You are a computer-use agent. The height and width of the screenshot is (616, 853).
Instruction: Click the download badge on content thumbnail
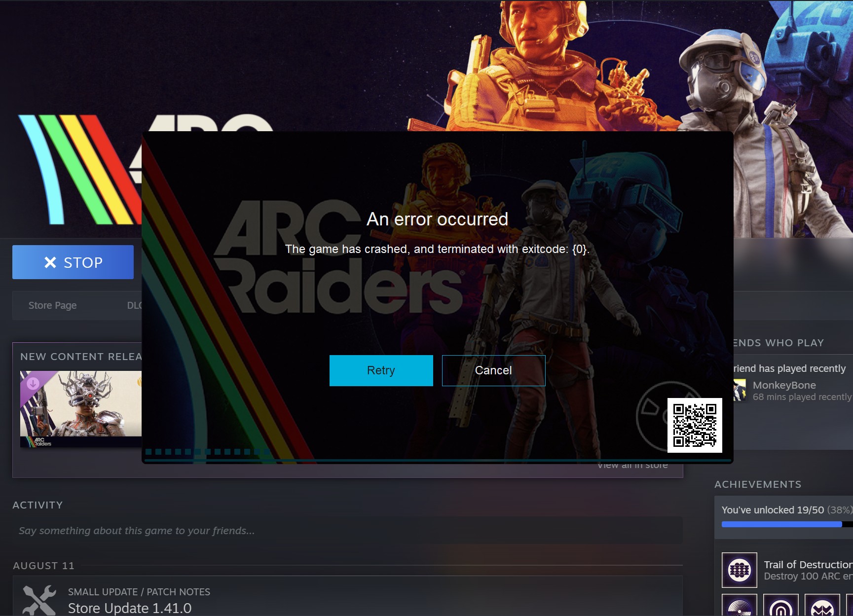pos(33,383)
